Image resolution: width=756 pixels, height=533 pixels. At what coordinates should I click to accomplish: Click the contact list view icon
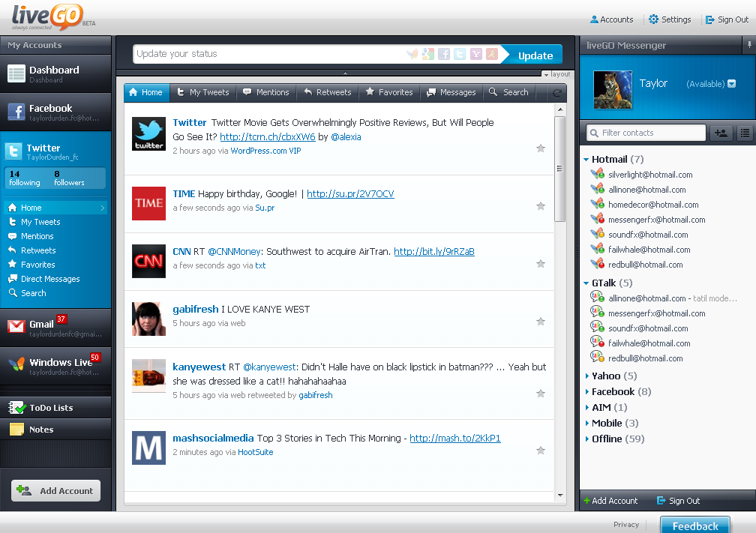pos(745,133)
